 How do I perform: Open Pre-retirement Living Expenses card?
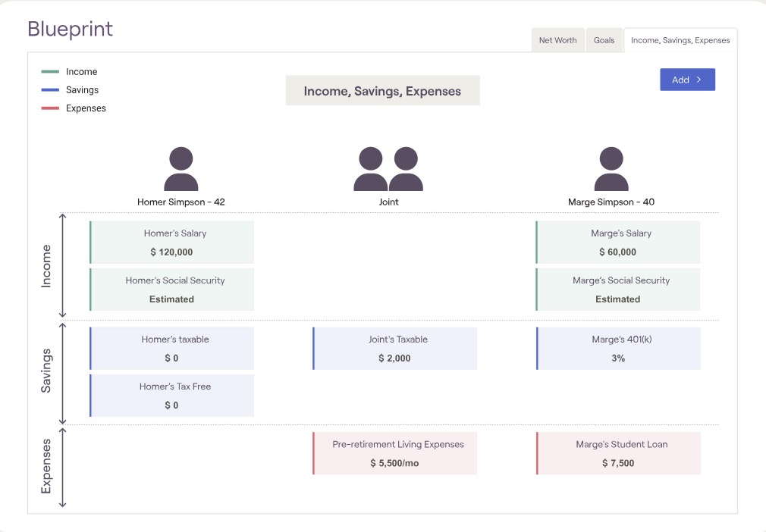[x=395, y=453]
